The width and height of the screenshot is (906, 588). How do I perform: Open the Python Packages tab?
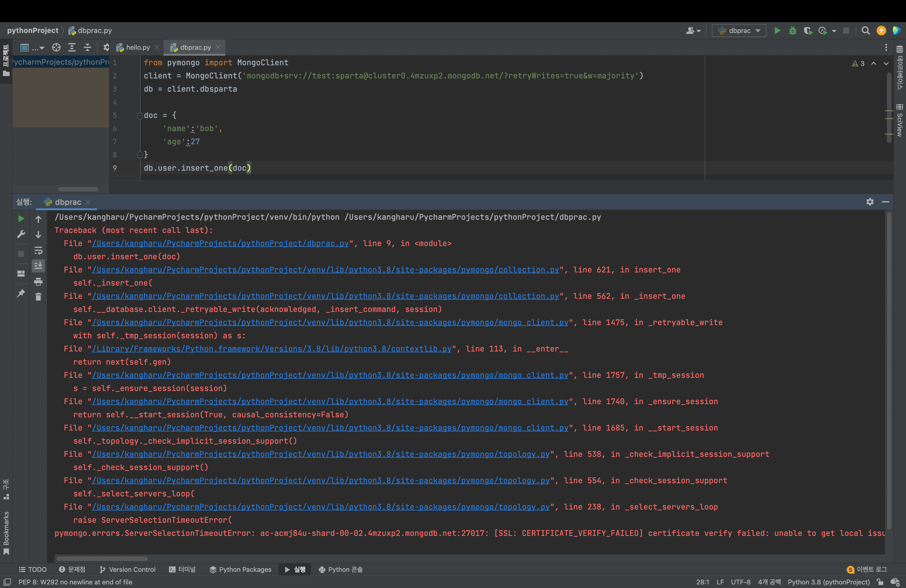click(x=240, y=569)
